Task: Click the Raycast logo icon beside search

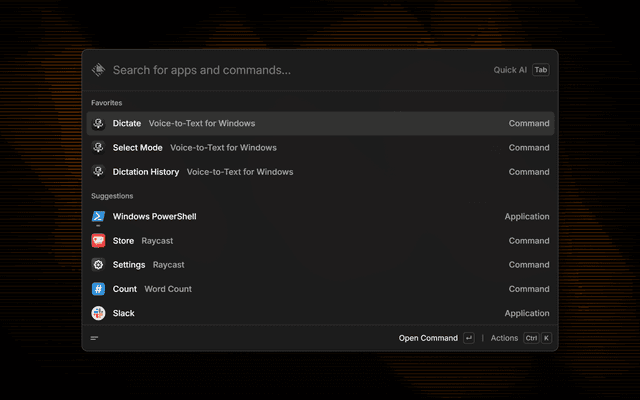Action: 98,70
